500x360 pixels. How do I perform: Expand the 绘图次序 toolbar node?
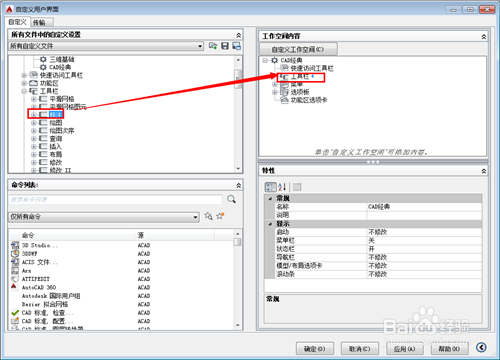click(x=34, y=131)
